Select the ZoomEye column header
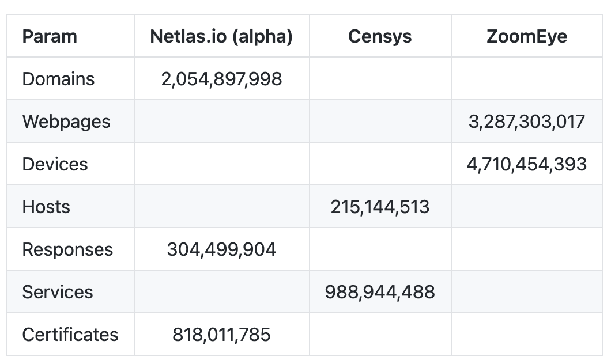Viewport: 611px width, 364px height. (x=527, y=36)
